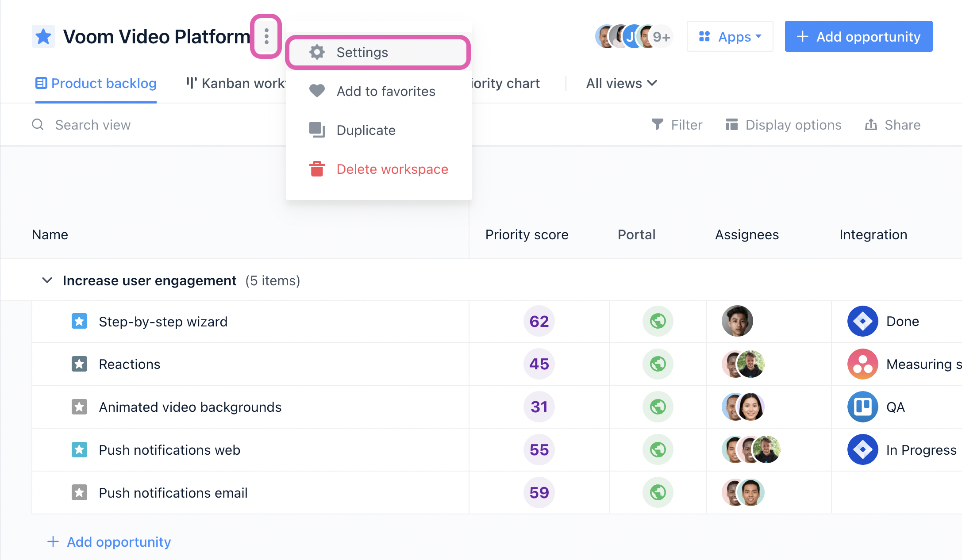Click the Name column header
The image size is (962, 560).
[x=50, y=234]
